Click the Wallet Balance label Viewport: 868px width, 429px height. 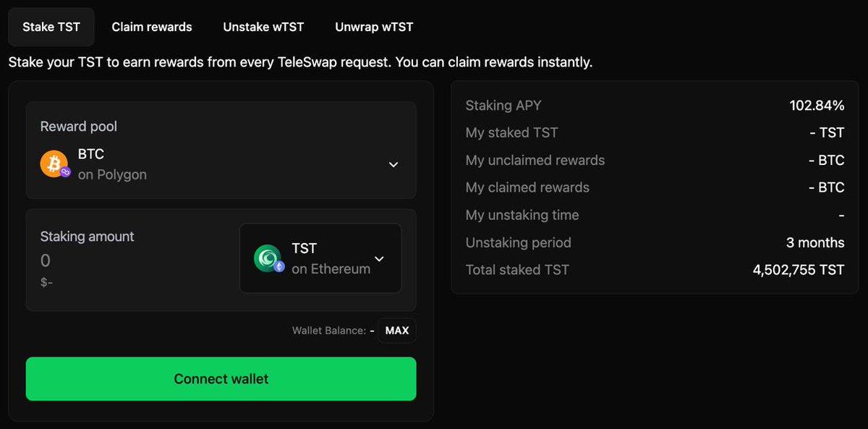point(329,331)
